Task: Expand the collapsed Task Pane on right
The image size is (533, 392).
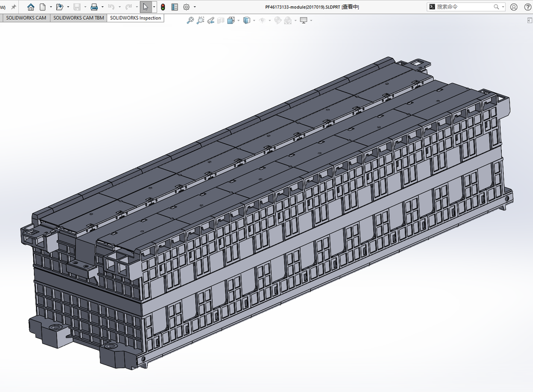Action: click(529, 20)
